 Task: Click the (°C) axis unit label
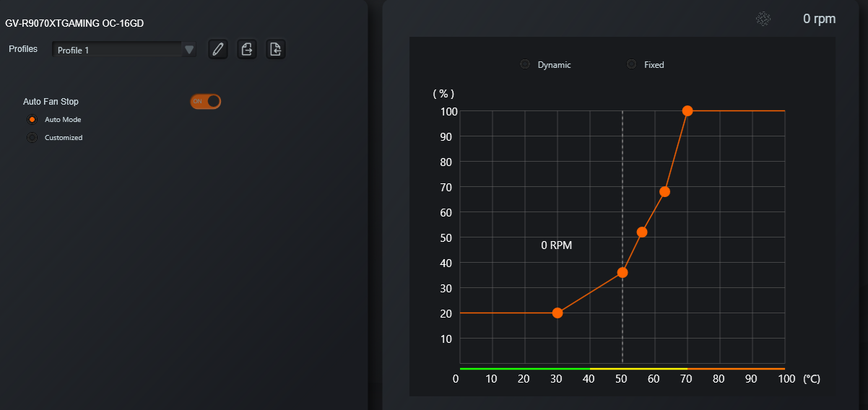[812, 379]
